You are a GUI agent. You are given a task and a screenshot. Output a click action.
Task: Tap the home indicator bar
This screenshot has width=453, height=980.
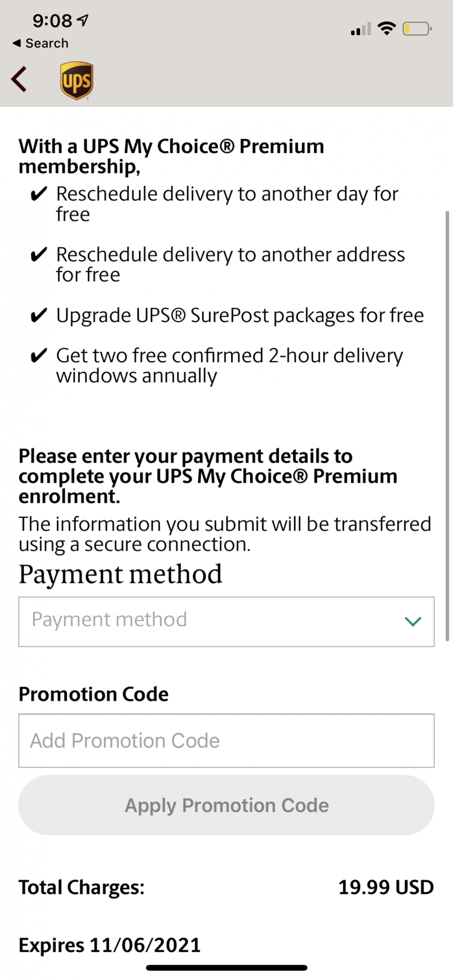coord(226,968)
